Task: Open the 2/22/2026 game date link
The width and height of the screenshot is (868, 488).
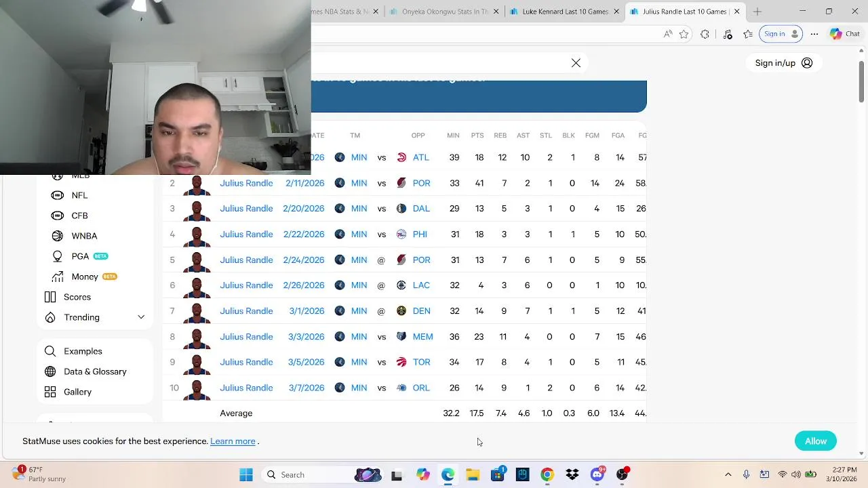Action: pyautogui.click(x=304, y=235)
